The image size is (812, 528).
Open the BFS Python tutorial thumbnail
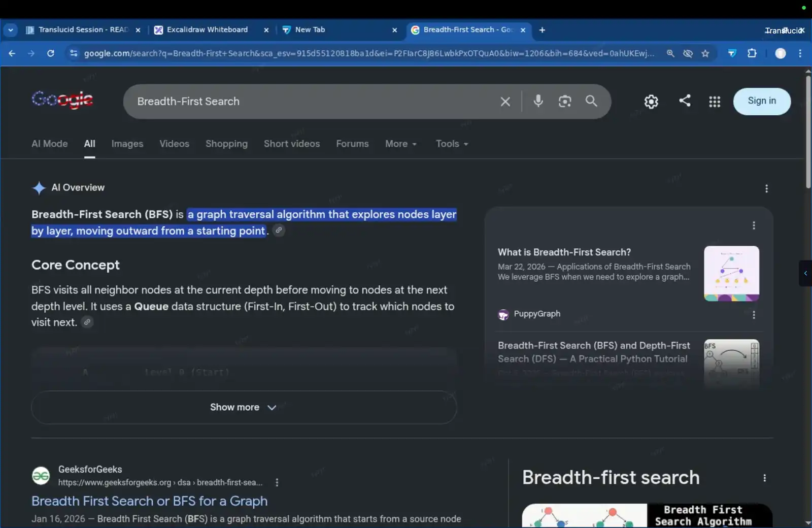coord(731,363)
